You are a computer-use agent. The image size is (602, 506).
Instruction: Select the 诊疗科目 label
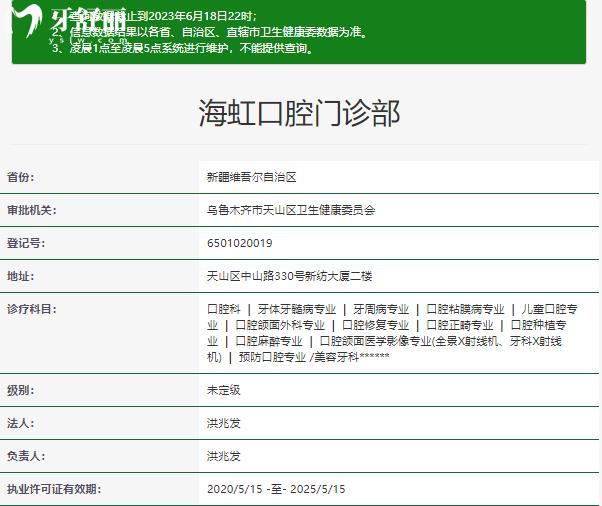[x=31, y=309]
